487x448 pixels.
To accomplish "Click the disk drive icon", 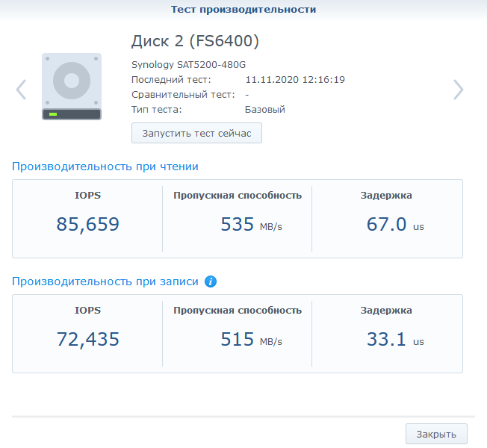I will point(72,87).
